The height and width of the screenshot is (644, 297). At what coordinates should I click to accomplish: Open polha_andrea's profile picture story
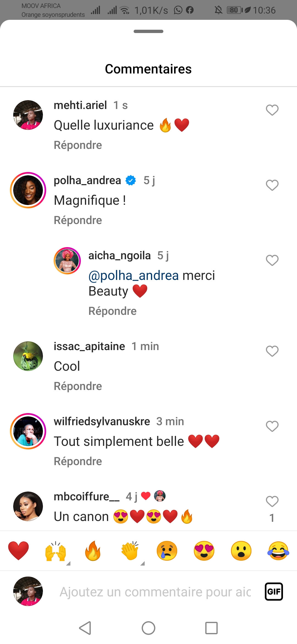click(28, 190)
